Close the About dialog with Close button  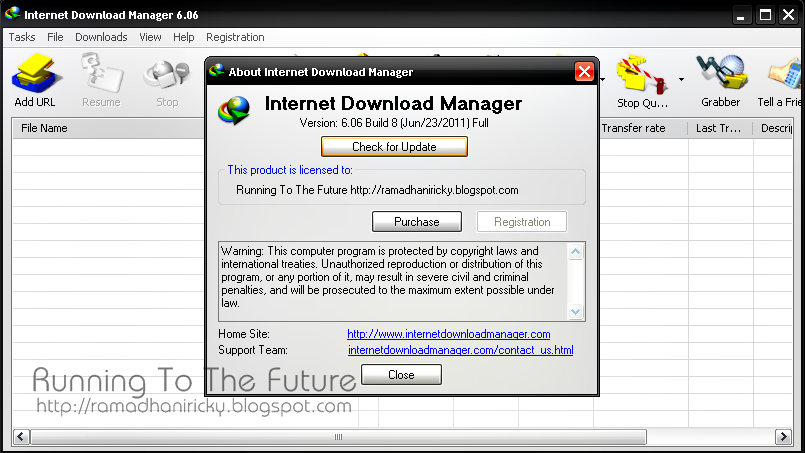tap(401, 375)
